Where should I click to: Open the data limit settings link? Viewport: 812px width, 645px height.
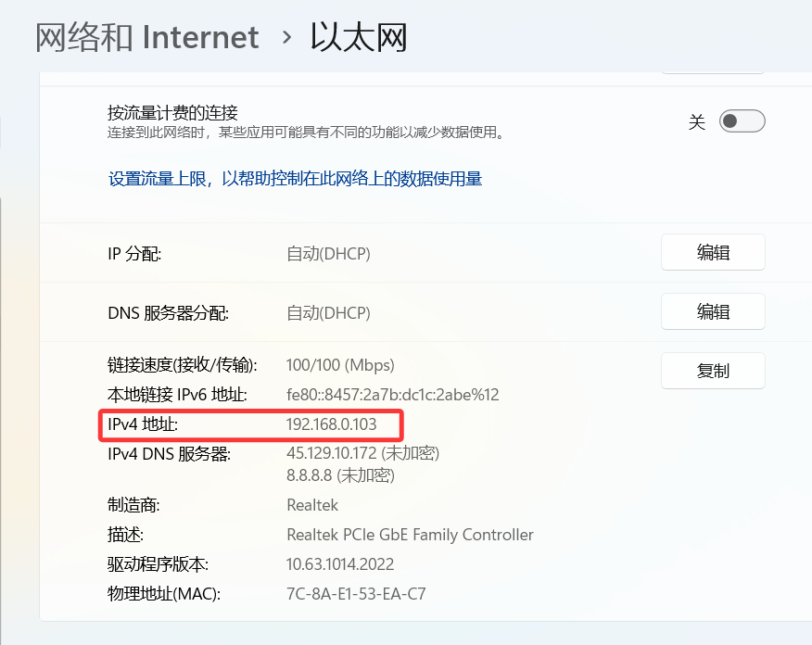pos(295,179)
